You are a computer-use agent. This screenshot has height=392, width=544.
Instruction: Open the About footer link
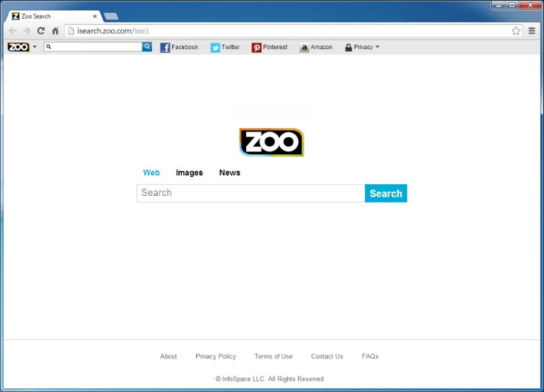pyautogui.click(x=168, y=356)
